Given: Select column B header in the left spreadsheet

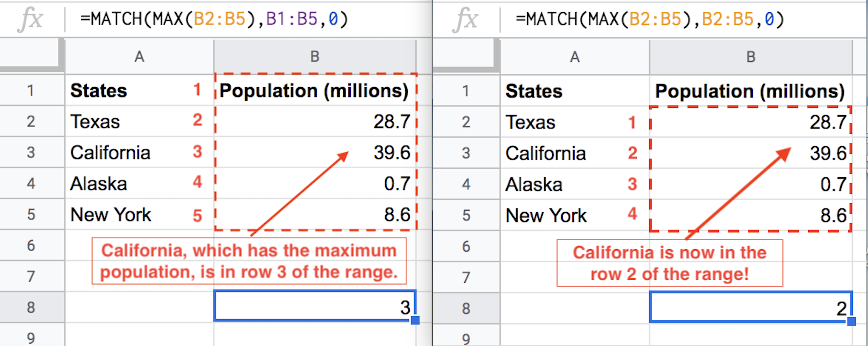Looking at the screenshot, I should (315, 57).
